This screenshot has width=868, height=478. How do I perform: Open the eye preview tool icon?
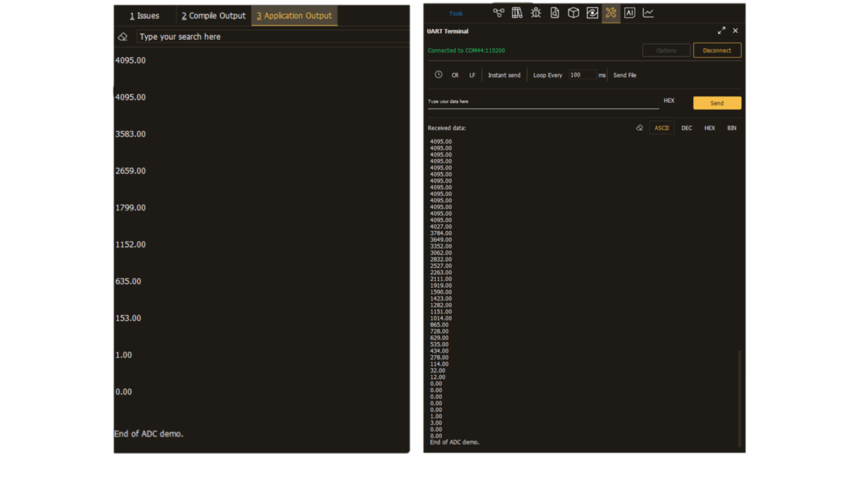coord(592,13)
